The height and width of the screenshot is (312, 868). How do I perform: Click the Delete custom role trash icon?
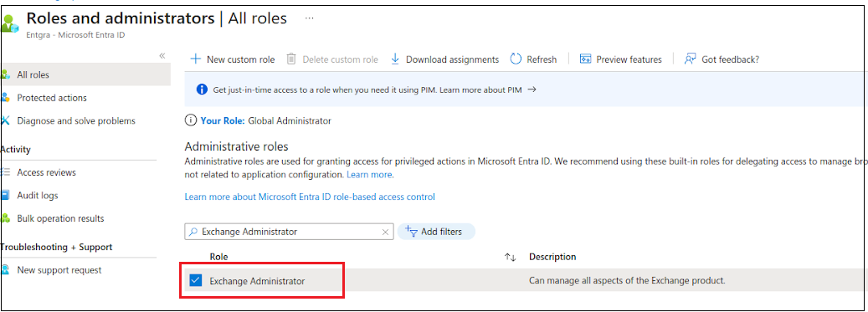point(291,59)
